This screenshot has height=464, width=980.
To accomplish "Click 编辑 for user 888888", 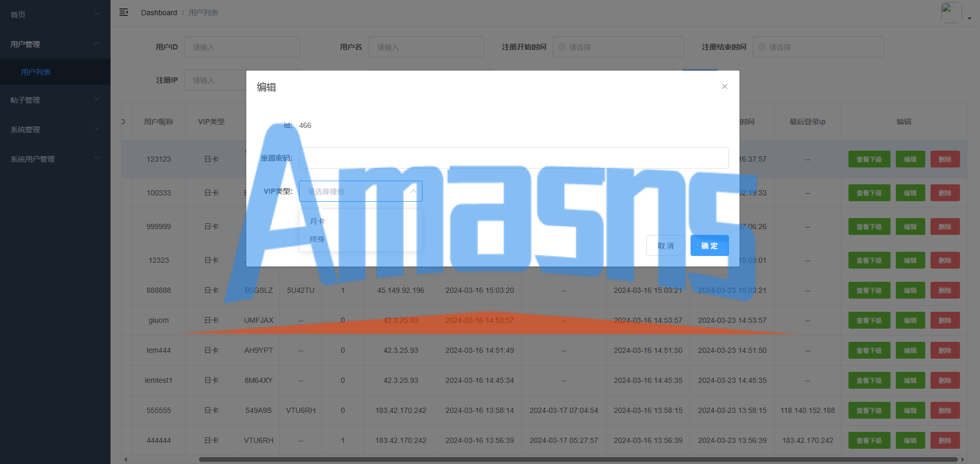I will click(x=911, y=290).
